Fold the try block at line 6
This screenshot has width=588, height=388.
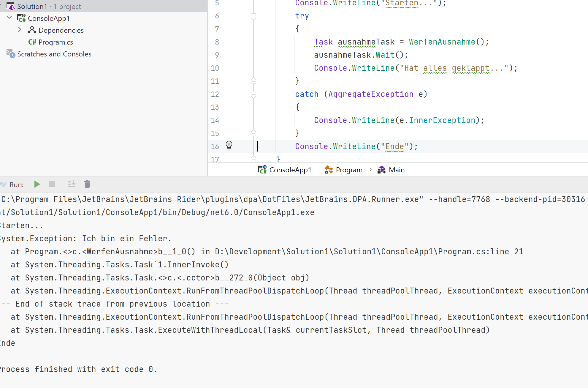click(x=253, y=16)
